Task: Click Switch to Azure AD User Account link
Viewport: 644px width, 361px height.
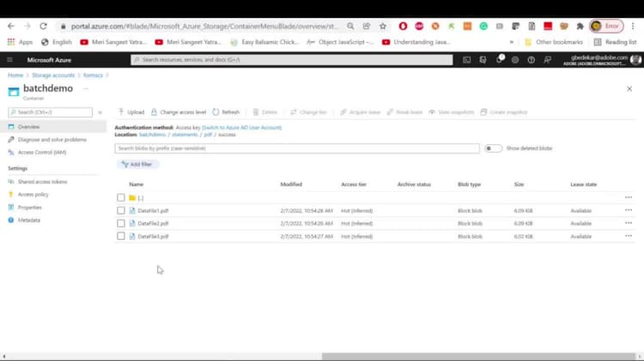Action: [242, 128]
